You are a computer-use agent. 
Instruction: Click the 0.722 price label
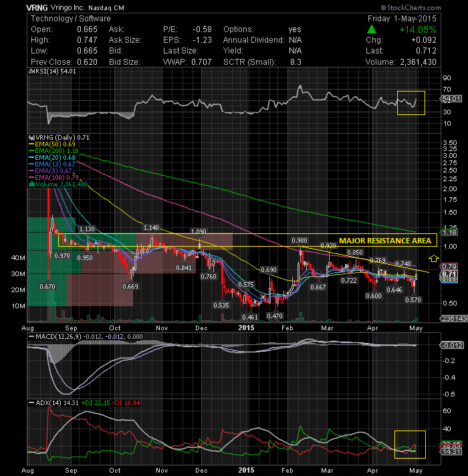coord(349,281)
